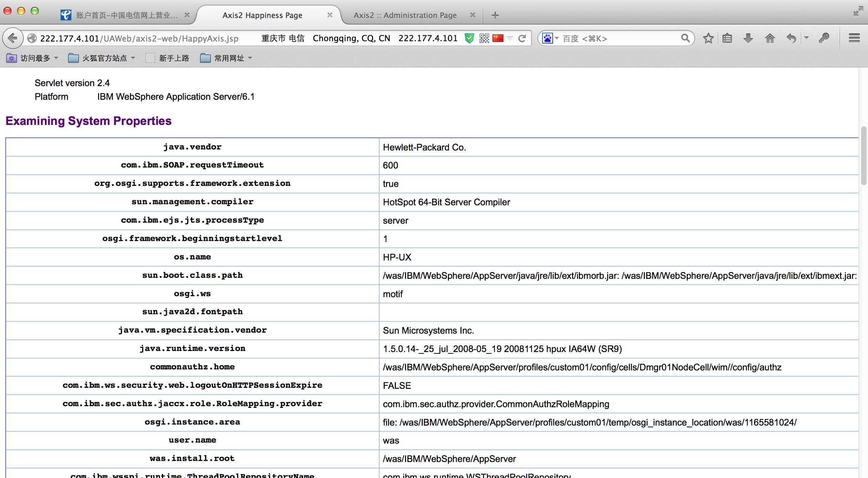Click the browser Back arrow button
Viewport: 868px width, 478px height.
[x=13, y=38]
